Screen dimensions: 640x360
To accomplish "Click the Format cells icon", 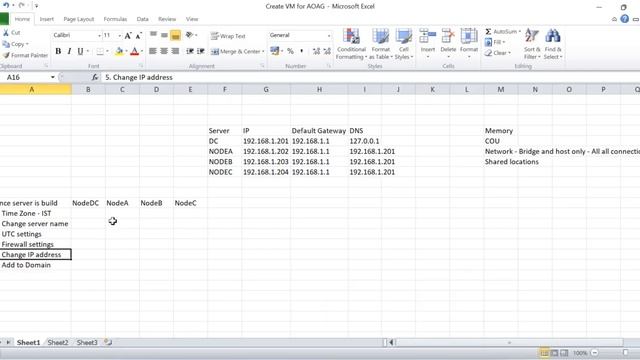I will 469,37.
